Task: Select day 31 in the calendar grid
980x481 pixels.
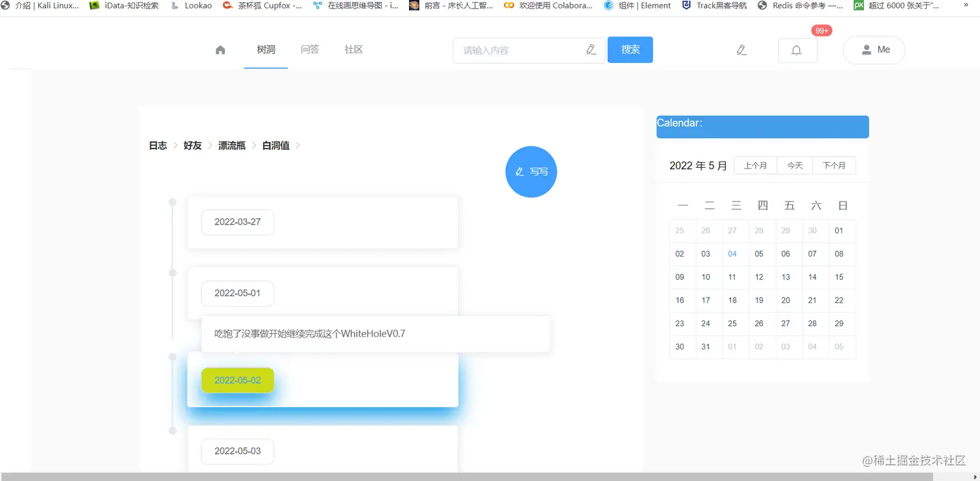Action: point(706,347)
